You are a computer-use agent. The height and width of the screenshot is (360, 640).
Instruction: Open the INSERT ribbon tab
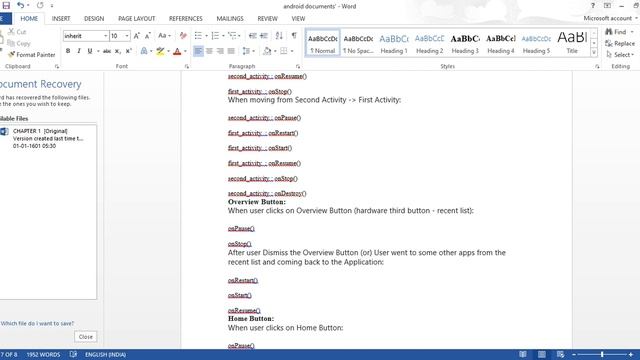(61, 19)
